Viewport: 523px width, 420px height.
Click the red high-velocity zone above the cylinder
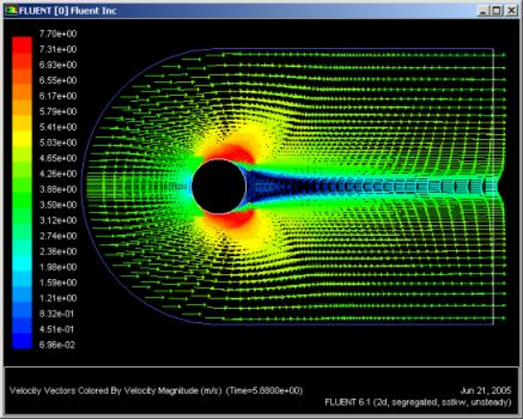click(229, 153)
